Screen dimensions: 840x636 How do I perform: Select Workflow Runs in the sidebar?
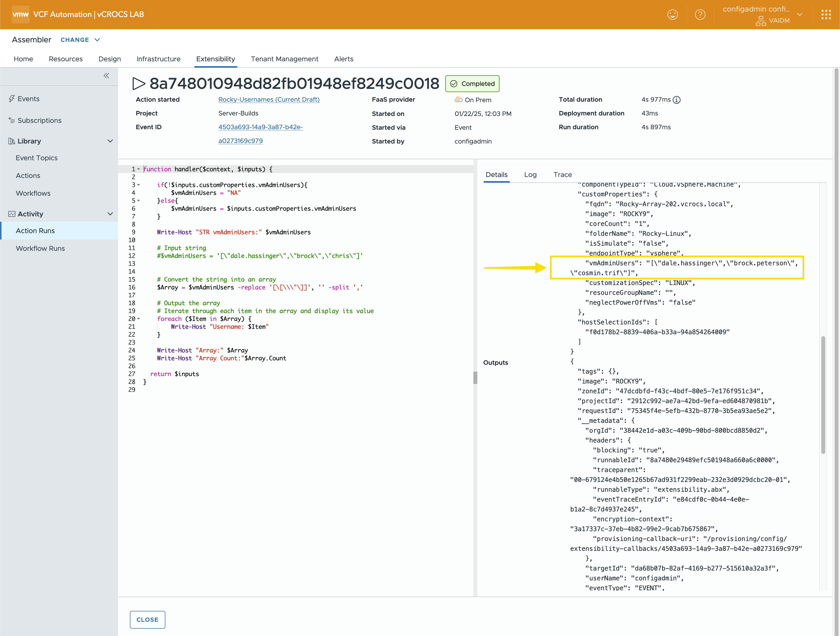(x=40, y=249)
